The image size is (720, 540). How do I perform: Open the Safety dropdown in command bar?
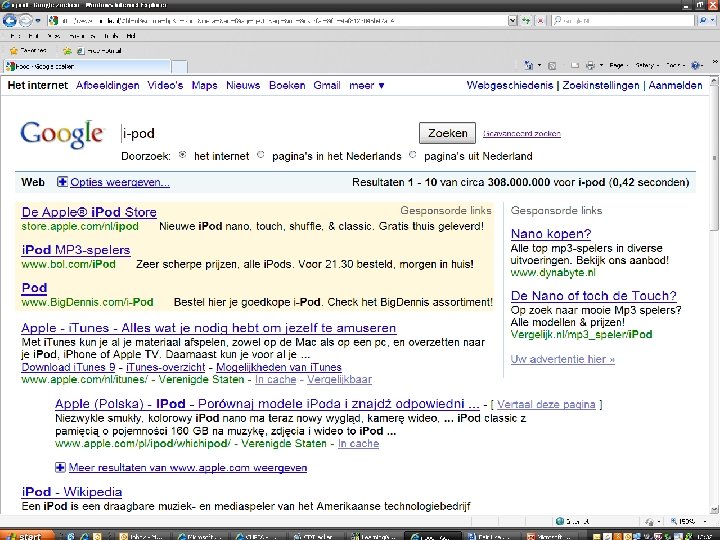(x=647, y=66)
